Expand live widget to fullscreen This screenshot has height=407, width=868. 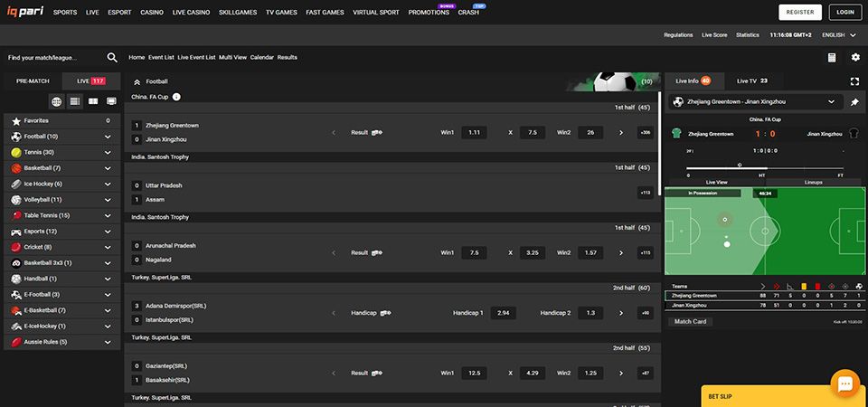pos(854,81)
